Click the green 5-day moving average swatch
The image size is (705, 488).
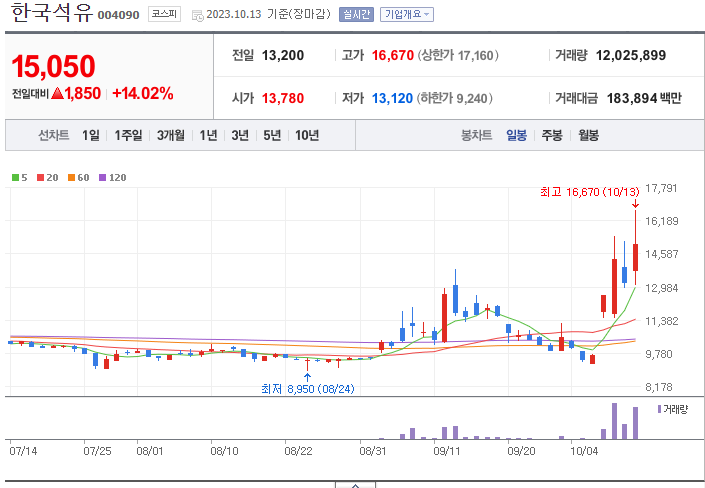tap(15, 178)
